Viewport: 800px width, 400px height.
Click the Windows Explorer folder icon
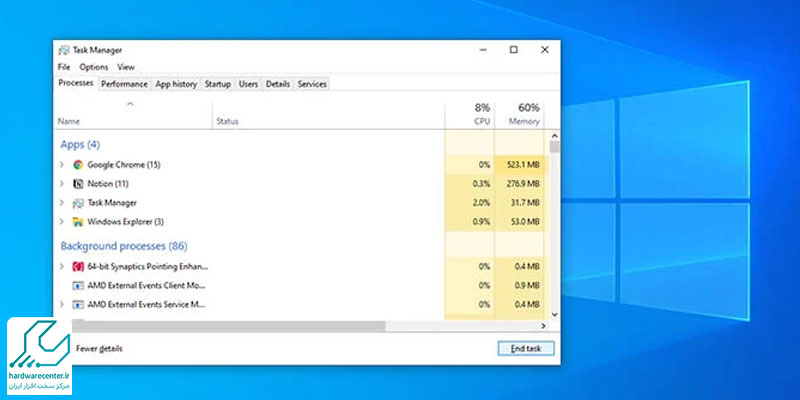tap(78, 222)
